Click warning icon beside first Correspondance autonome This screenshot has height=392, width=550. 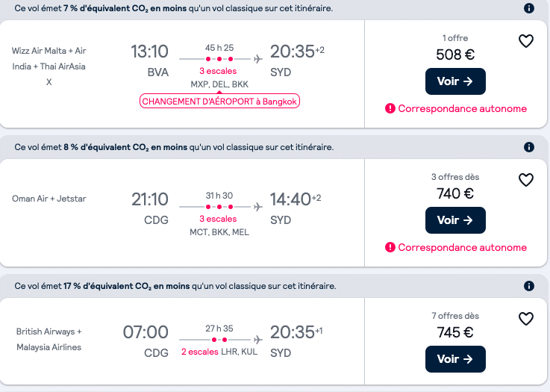(x=390, y=108)
